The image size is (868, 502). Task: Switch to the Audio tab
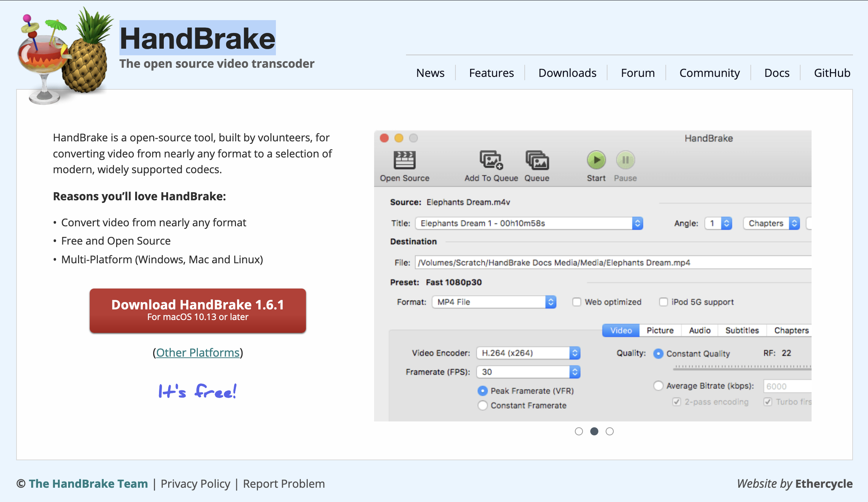click(x=699, y=330)
